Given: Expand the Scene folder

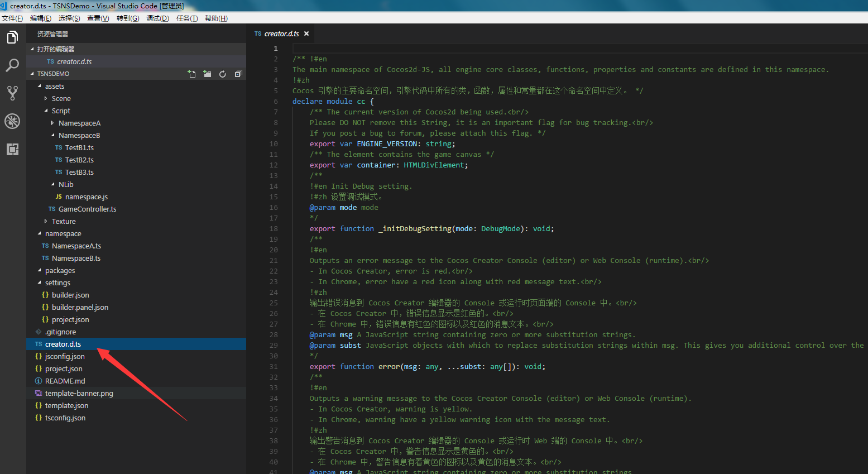Looking at the screenshot, I should [x=61, y=98].
